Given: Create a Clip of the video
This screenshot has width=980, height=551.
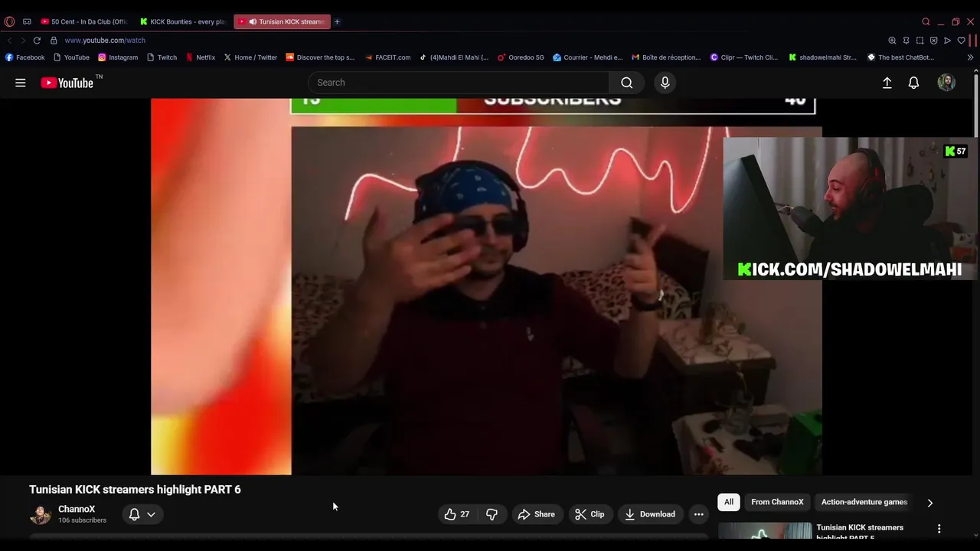Looking at the screenshot, I should pyautogui.click(x=590, y=514).
